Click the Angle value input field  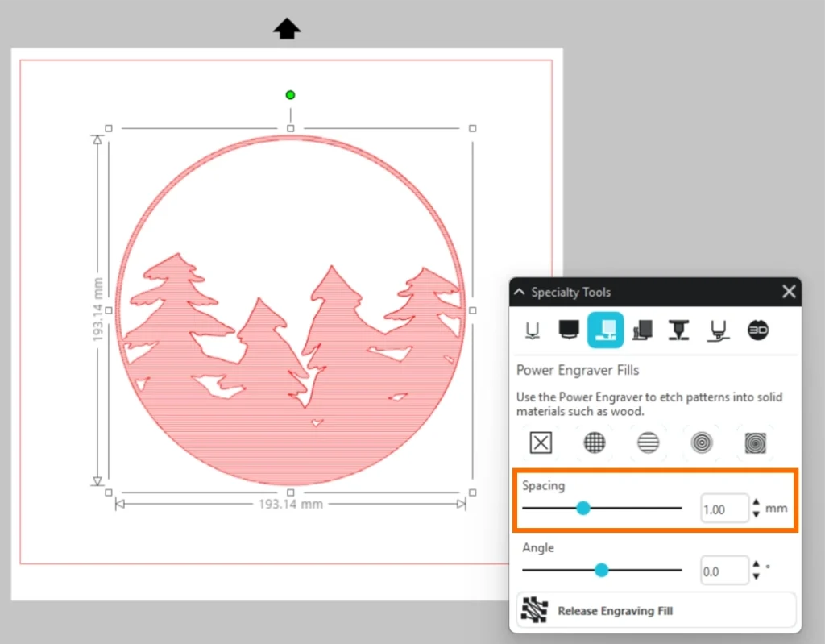pyautogui.click(x=723, y=571)
